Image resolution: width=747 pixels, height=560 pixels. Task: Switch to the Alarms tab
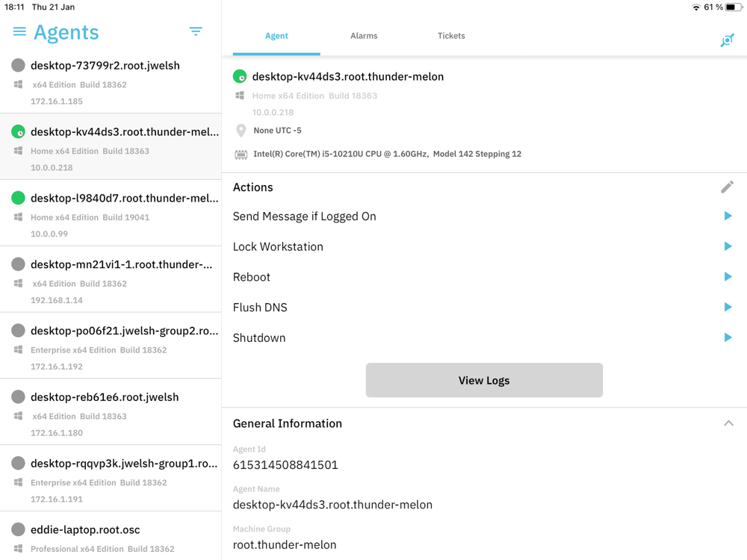pos(364,36)
